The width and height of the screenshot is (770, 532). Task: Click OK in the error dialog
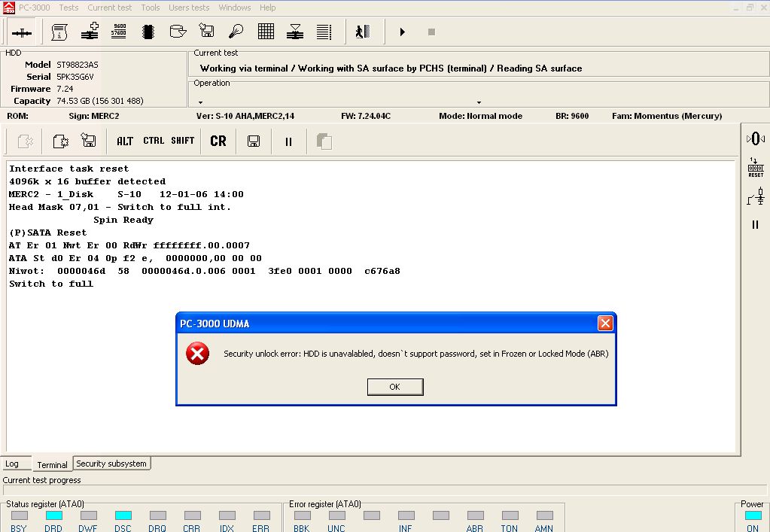coord(395,387)
